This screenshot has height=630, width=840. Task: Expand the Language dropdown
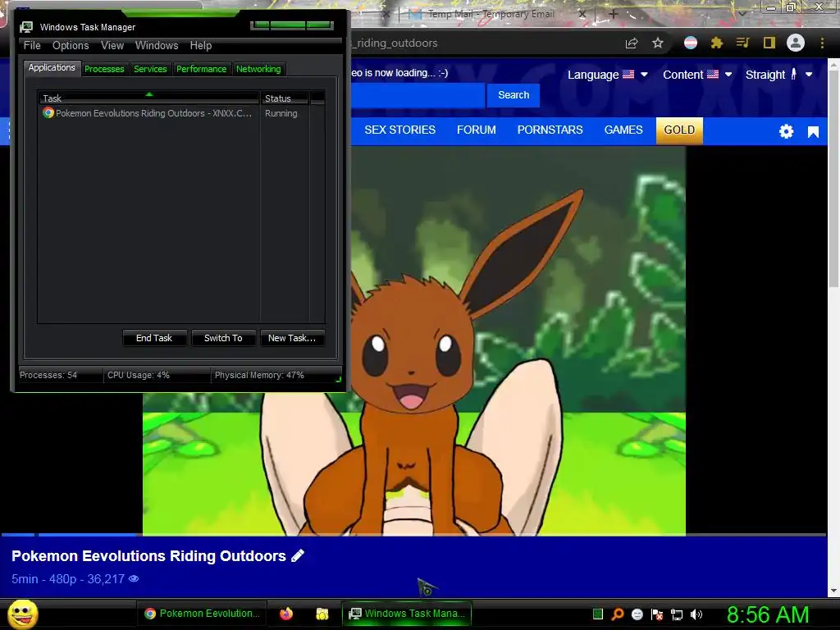[608, 75]
